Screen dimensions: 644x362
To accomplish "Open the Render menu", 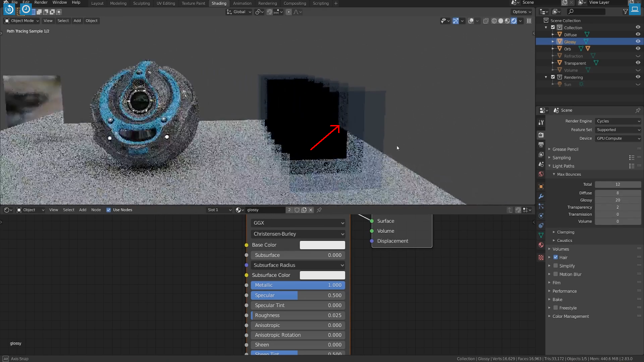I will tap(41, 2).
